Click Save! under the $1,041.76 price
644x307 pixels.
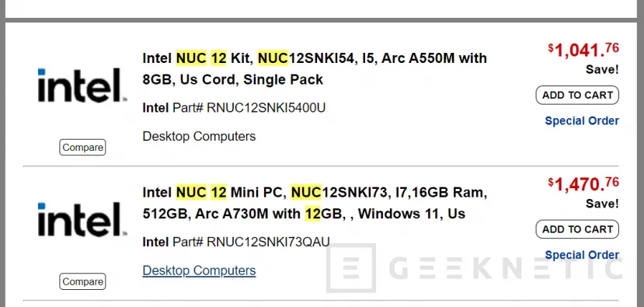click(x=602, y=69)
